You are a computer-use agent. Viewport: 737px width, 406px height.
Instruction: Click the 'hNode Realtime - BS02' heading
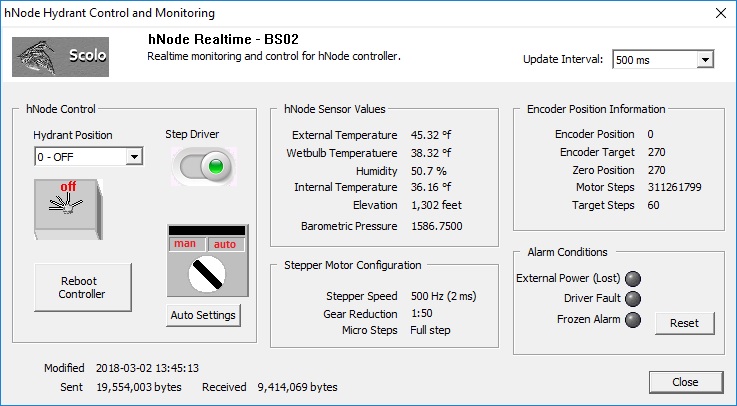point(223,39)
